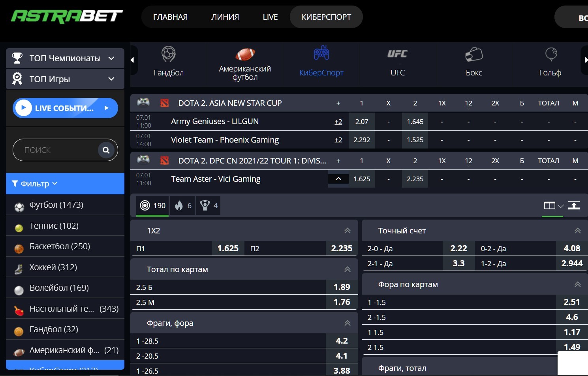The width and height of the screenshot is (588, 376).
Task: Open the UFC sport icon
Action: 397,54
